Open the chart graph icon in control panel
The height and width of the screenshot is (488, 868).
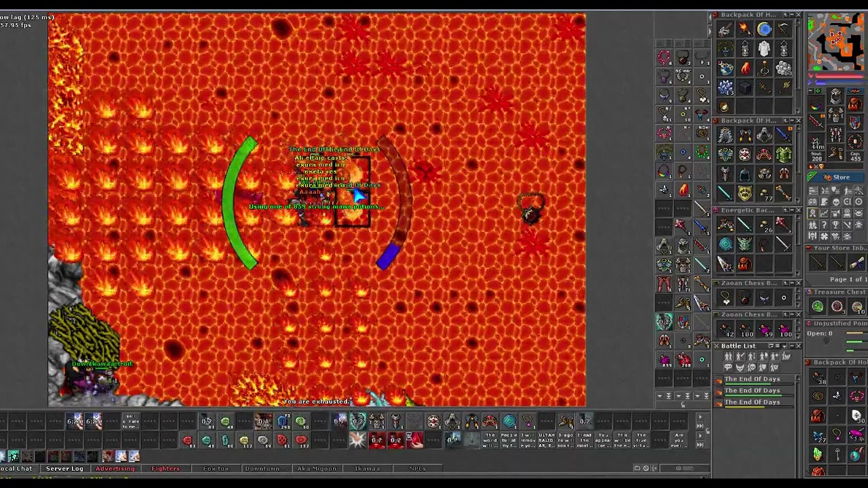[x=824, y=213]
